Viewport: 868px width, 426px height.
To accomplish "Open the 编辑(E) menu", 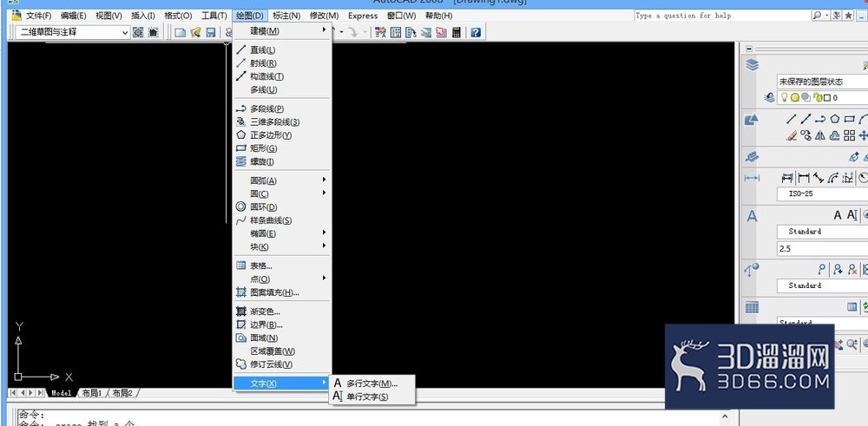I will [x=73, y=16].
